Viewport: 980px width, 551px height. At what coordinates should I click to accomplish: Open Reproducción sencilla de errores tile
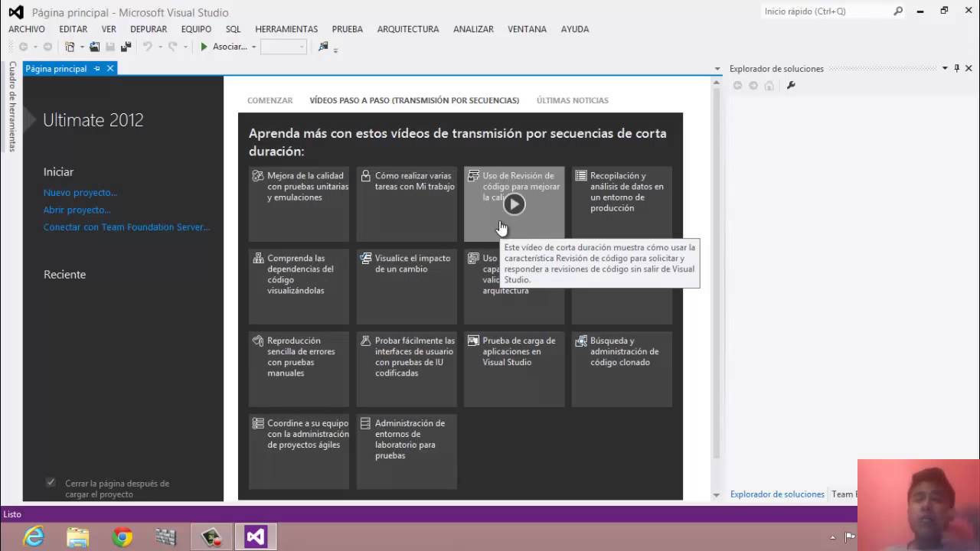tap(299, 370)
